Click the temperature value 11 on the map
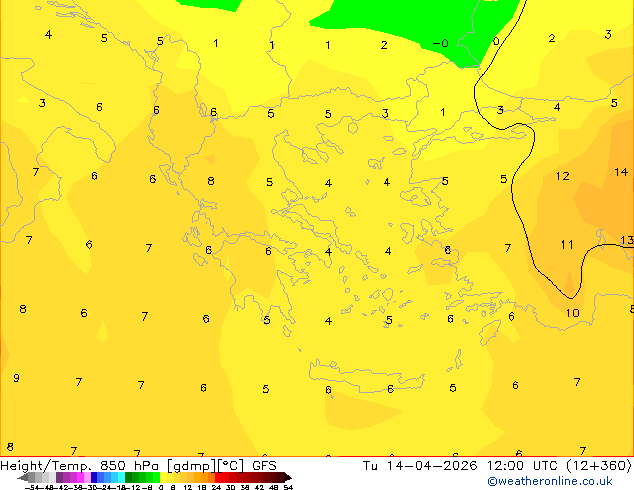 coord(567,245)
